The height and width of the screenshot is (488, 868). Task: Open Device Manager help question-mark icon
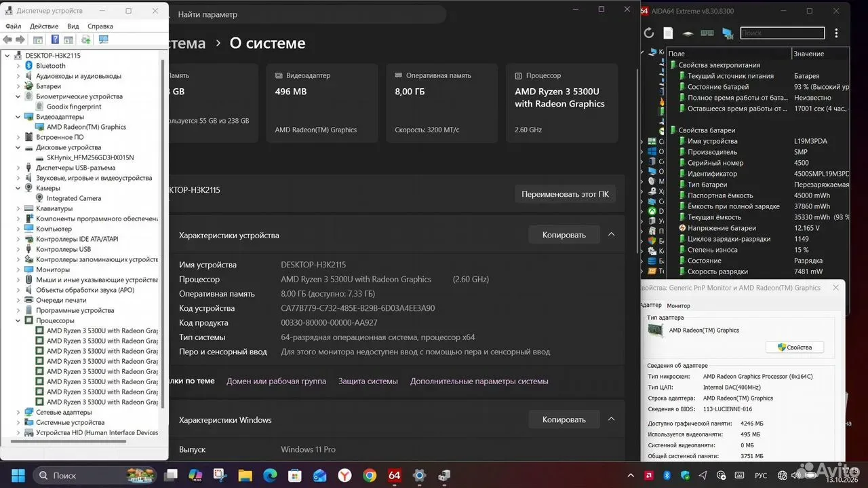pos(55,39)
